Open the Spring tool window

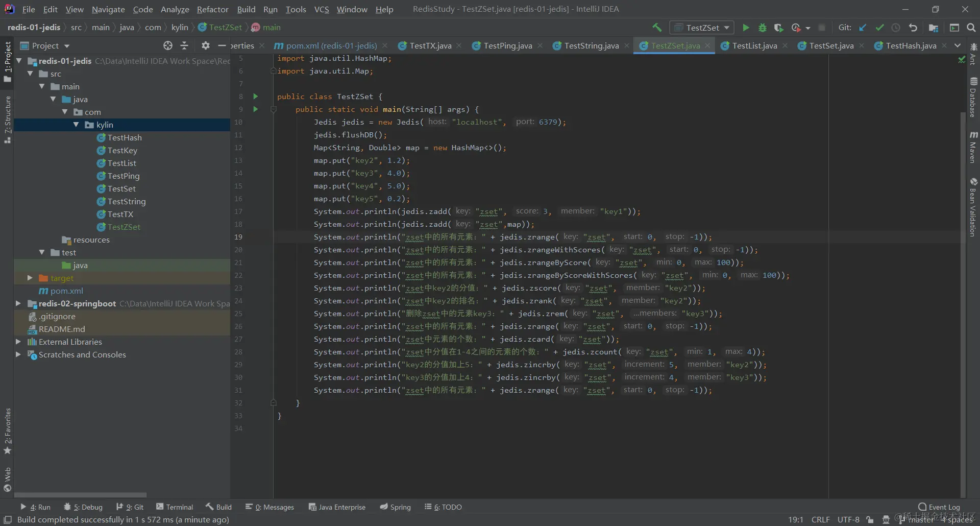pos(396,507)
